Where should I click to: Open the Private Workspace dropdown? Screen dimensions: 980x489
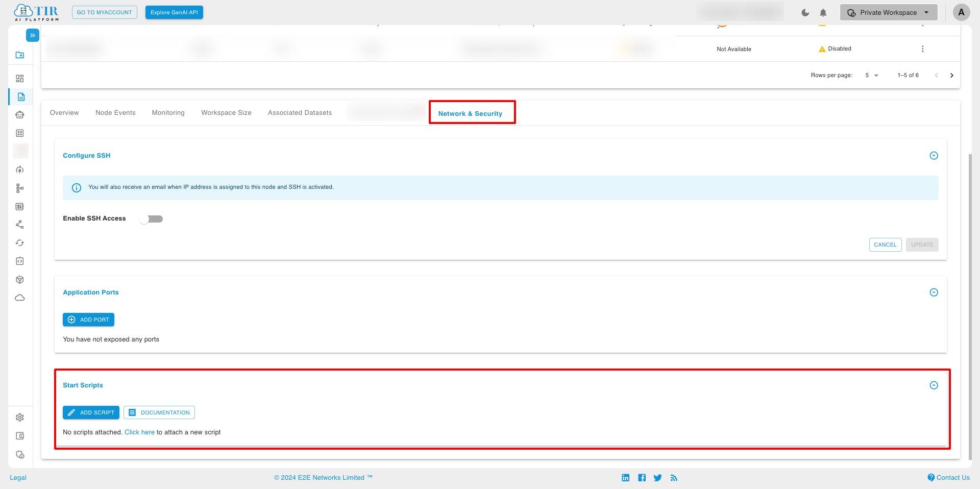coord(889,13)
